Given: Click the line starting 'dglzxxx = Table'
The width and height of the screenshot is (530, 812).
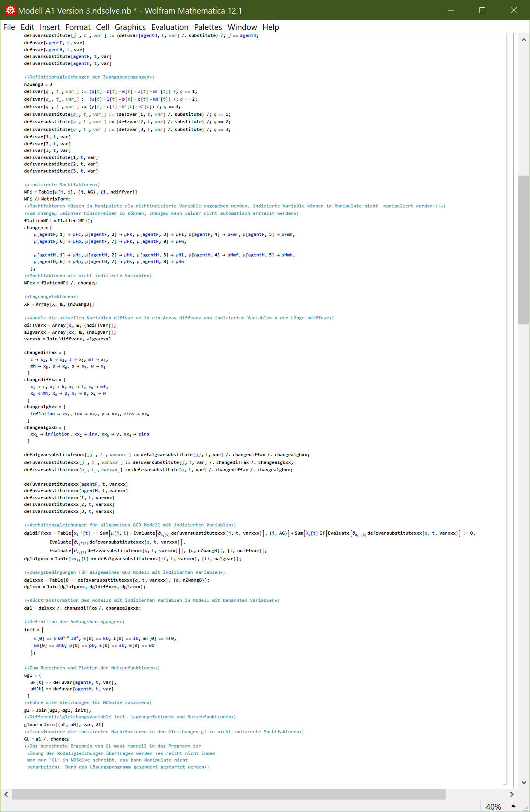Looking at the screenshot, I should pyautogui.click(x=117, y=580).
